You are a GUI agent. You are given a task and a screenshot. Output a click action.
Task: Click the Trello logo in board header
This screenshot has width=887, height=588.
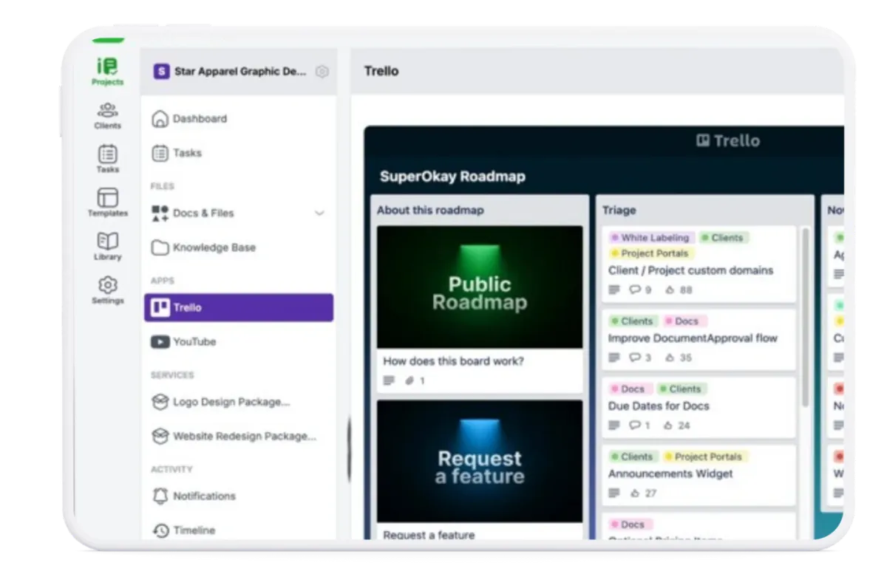click(x=728, y=140)
